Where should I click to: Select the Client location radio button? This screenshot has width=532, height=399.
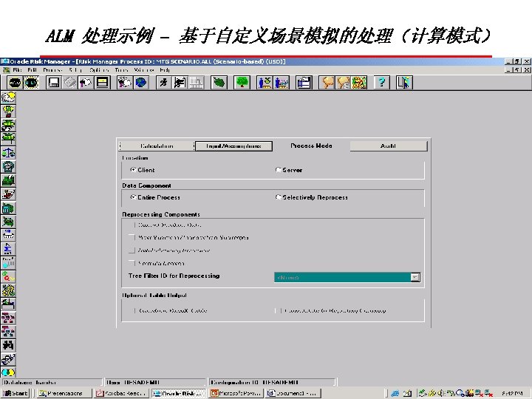(x=133, y=170)
